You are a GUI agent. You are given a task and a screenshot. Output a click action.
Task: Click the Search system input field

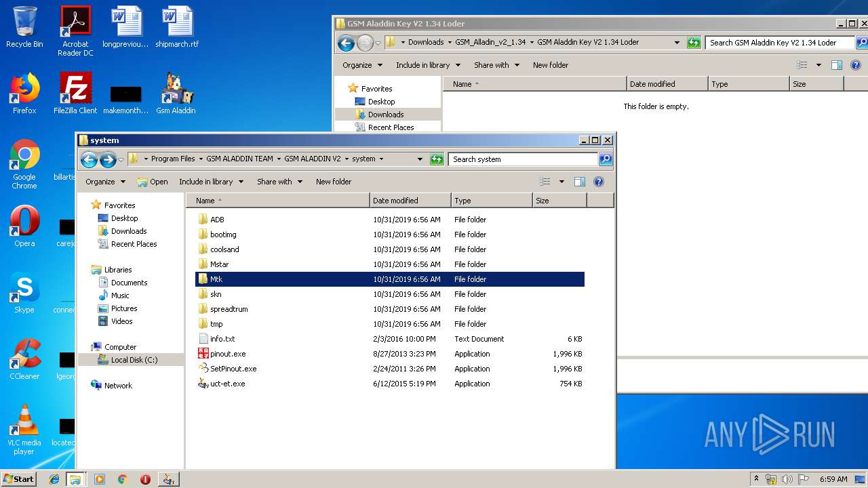click(524, 159)
